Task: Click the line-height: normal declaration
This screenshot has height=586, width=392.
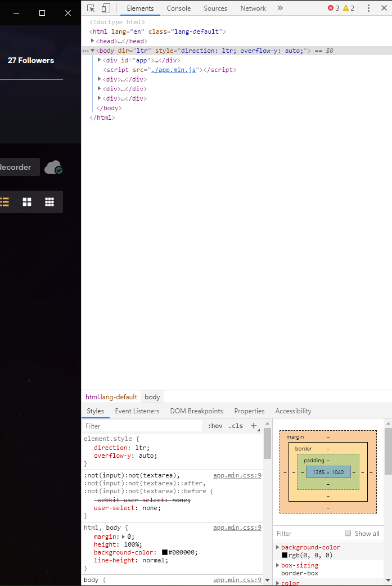Action: coord(131,560)
